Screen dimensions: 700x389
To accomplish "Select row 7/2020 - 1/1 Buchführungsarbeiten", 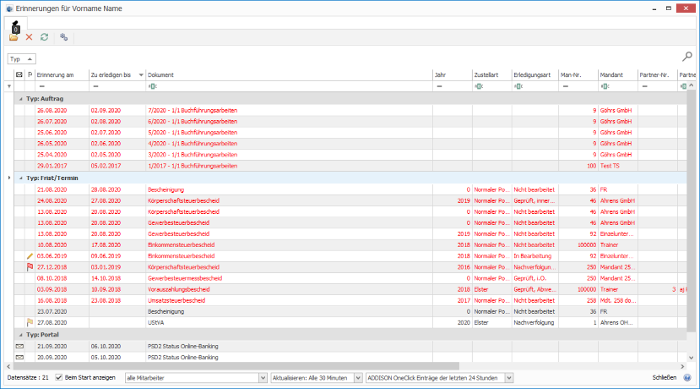I will point(350,110).
